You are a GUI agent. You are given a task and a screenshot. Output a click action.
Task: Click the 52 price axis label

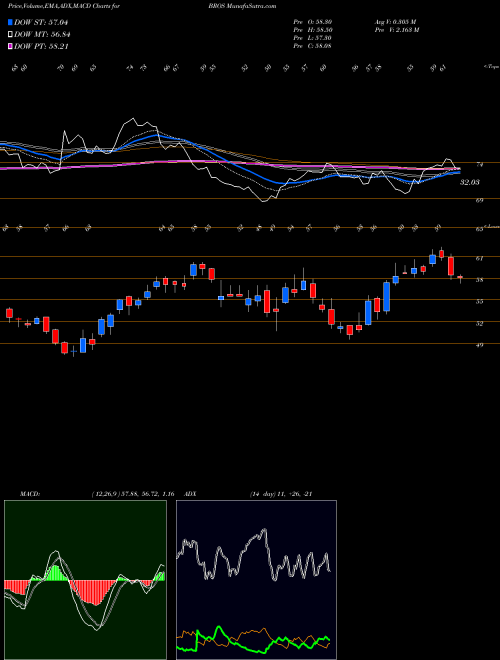pos(479,324)
